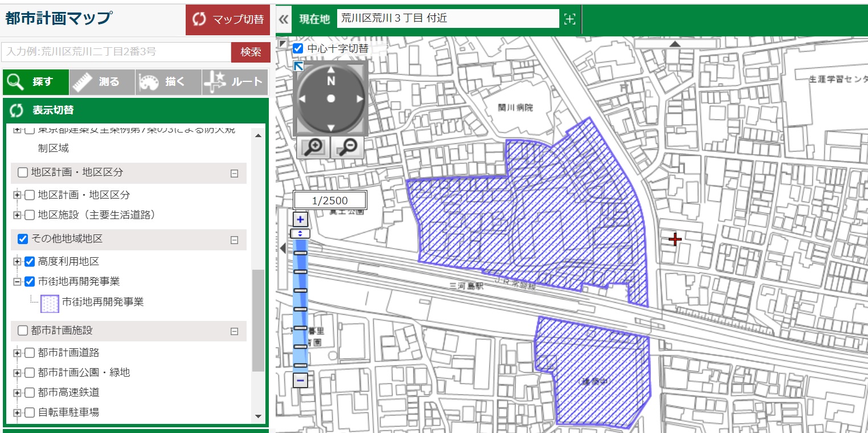This screenshot has width=868, height=433.
Task: Click the red 検索 search button
Action: coord(251,52)
